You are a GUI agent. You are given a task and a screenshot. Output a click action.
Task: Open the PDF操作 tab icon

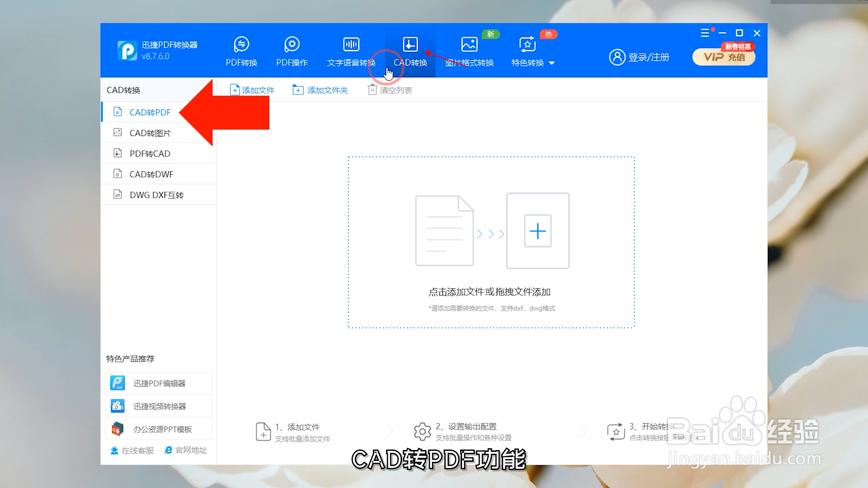click(292, 44)
